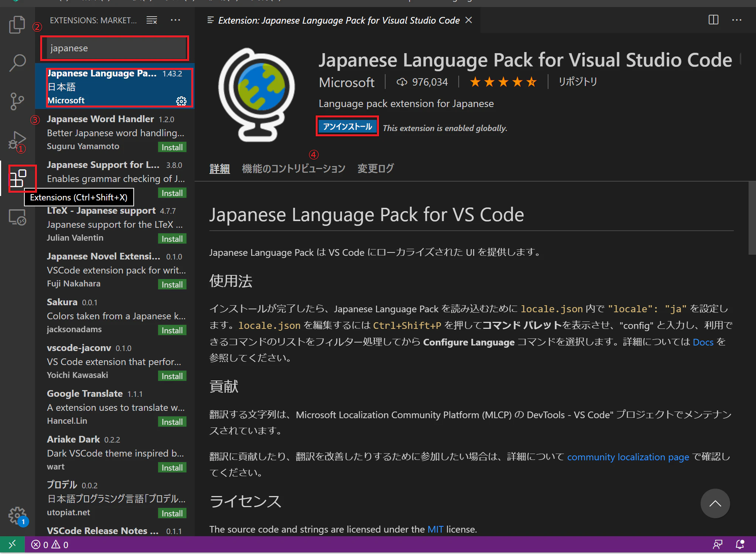Open remote window indicator in status bar
Image resolution: width=756 pixels, height=554 pixels.
[x=12, y=544]
